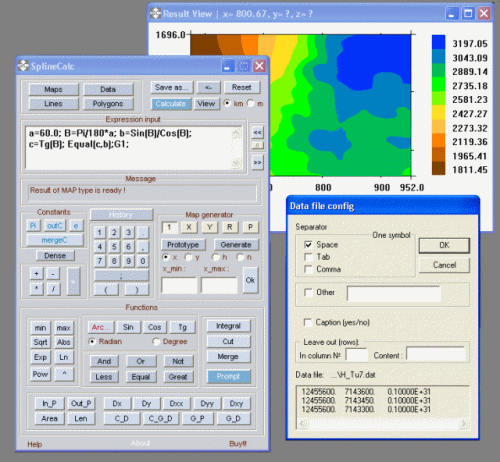
Task: Click the division slash operator button
Action: click(53, 289)
